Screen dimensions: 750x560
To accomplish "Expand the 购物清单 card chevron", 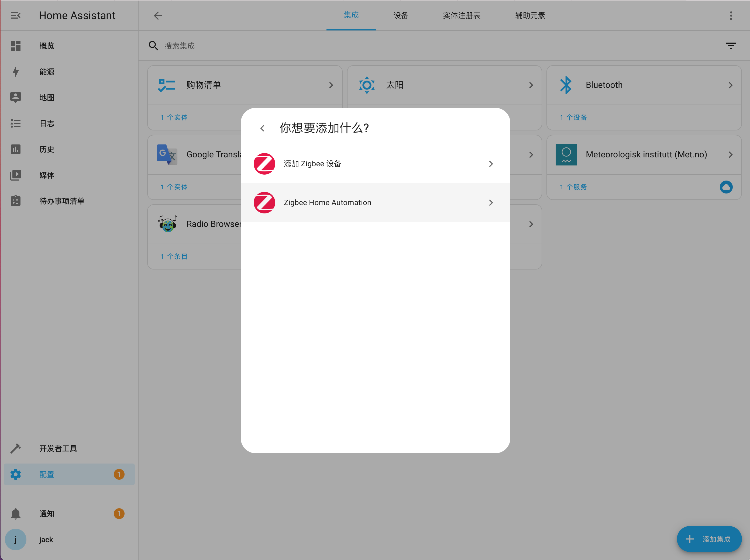I will pos(331,85).
